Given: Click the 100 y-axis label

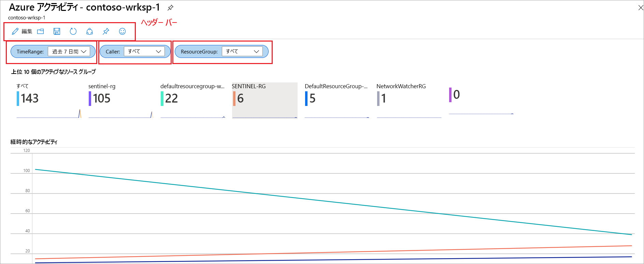Looking at the screenshot, I should [27, 171].
